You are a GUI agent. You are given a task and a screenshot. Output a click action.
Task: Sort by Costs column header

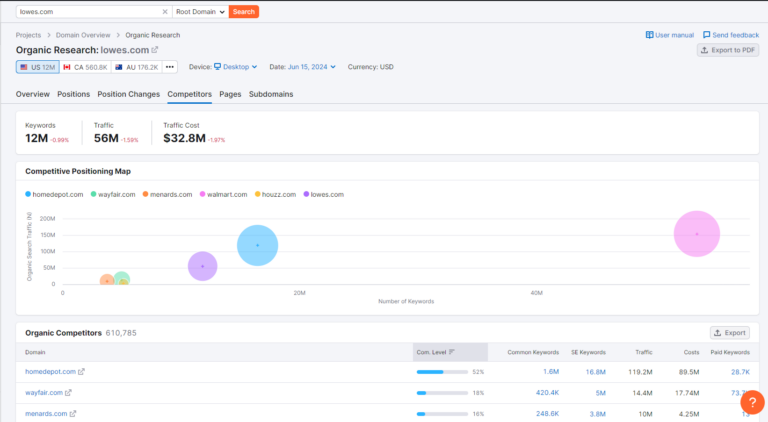coord(692,352)
